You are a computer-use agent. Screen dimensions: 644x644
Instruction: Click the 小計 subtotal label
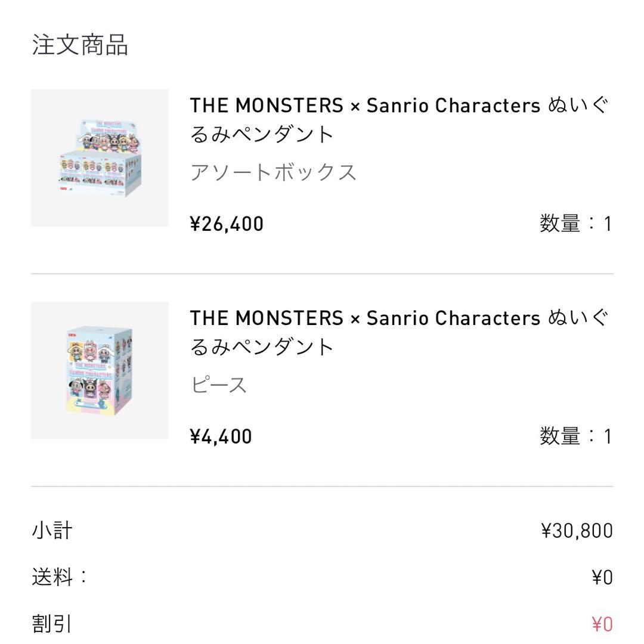pos(52,530)
